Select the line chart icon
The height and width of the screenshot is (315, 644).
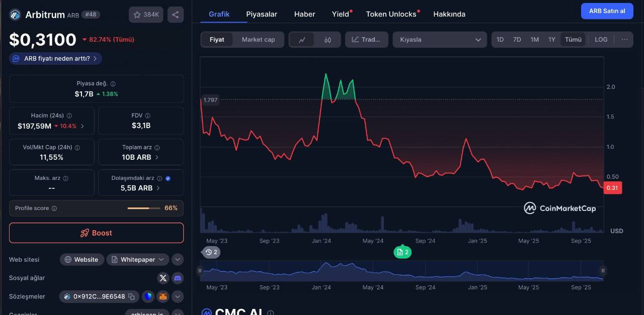click(x=302, y=40)
